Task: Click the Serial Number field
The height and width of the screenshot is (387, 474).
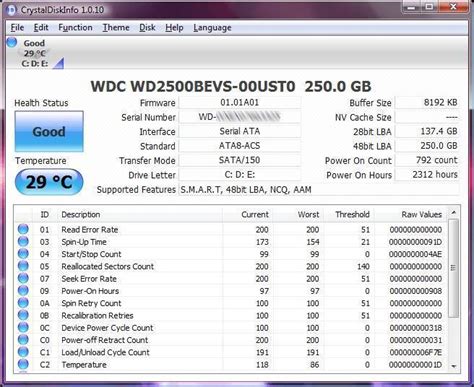Action: (x=239, y=117)
